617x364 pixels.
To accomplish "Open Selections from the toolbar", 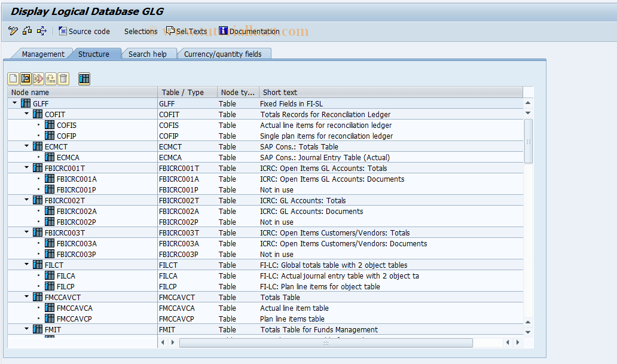I will [141, 31].
